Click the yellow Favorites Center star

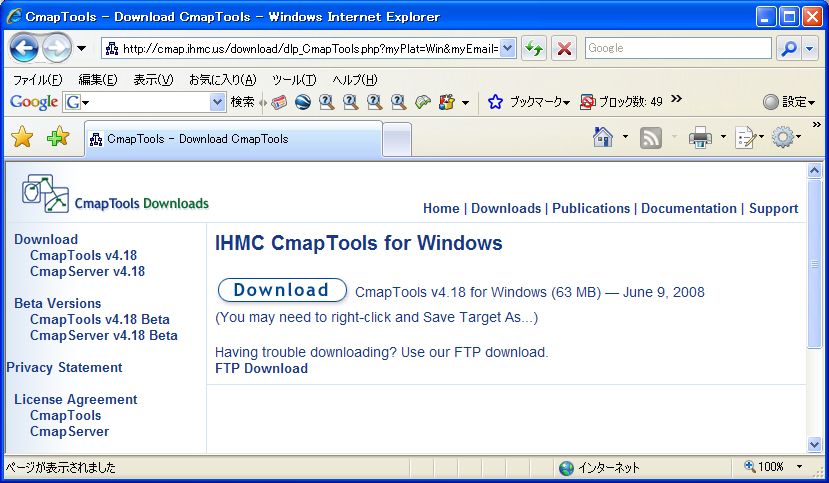[22, 137]
